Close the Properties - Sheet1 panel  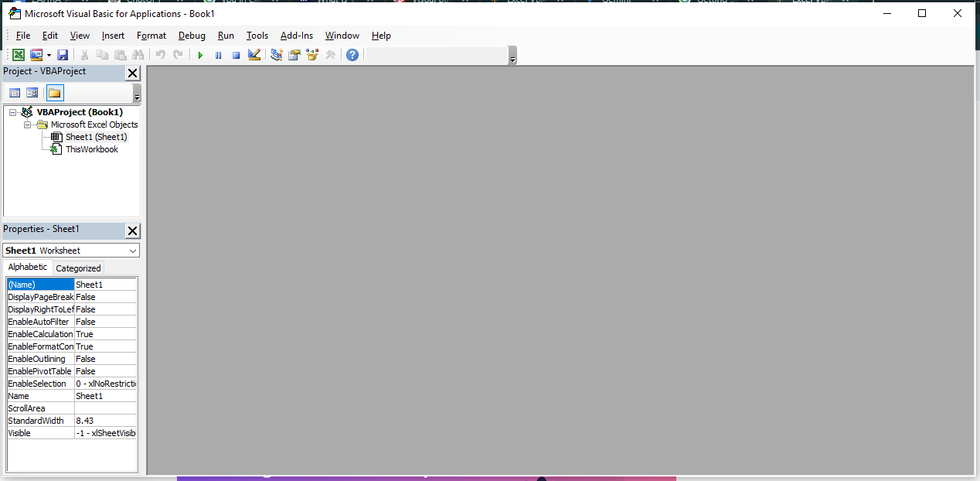tap(132, 230)
